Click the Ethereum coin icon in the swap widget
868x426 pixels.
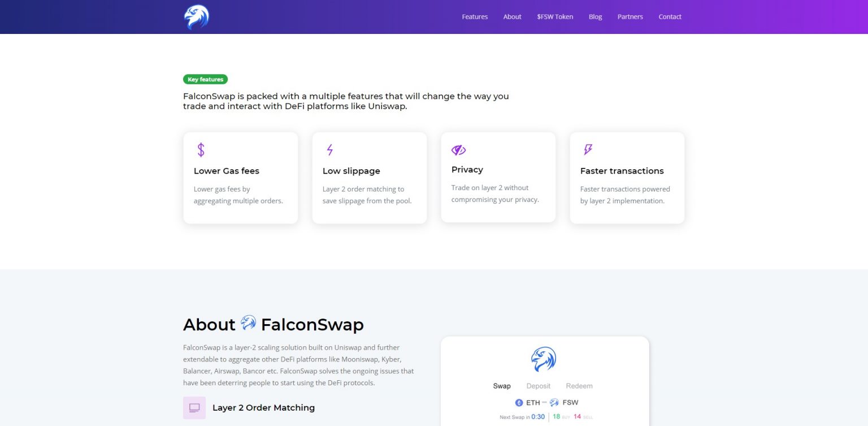(519, 402)
